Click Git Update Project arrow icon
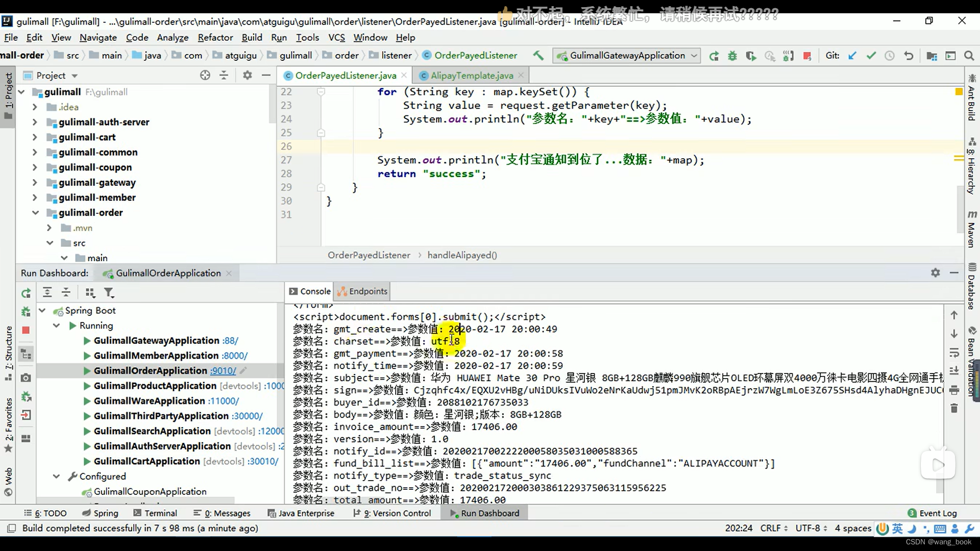Viewport: 980px width, 551px height. 852,56
